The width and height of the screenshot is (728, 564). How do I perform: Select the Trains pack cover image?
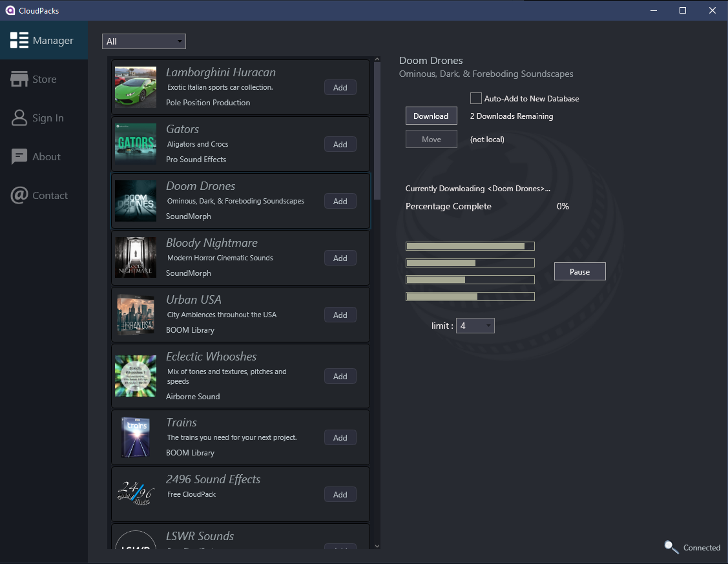coord(136,437)
